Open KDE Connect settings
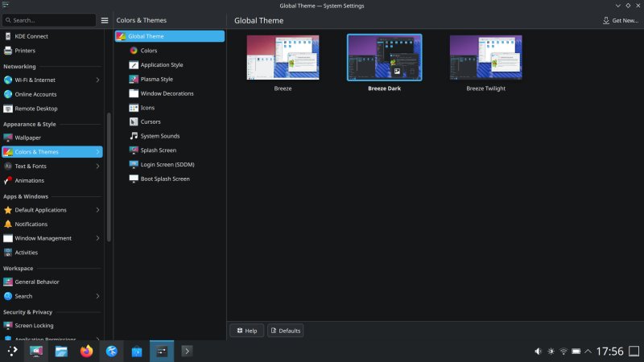Viewport: 644px width, 362px height. click(x=52, y=36)
